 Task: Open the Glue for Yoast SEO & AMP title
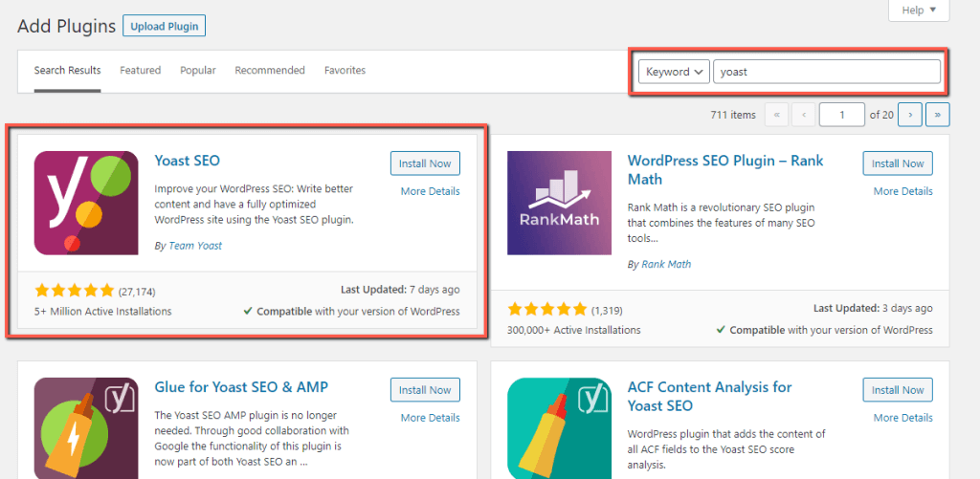pyautogui.click(x=241, y=386)
